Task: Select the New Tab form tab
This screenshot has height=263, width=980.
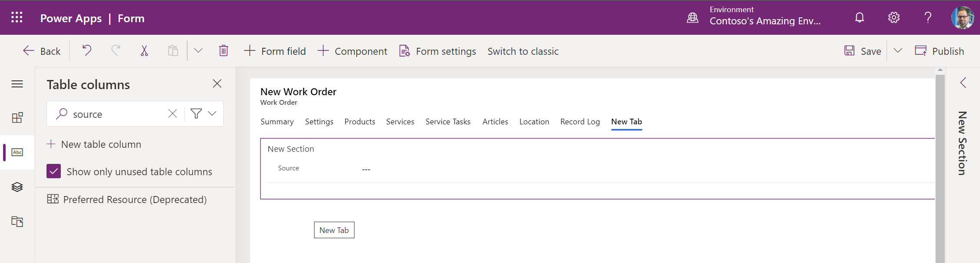Action: coord(626,122)
